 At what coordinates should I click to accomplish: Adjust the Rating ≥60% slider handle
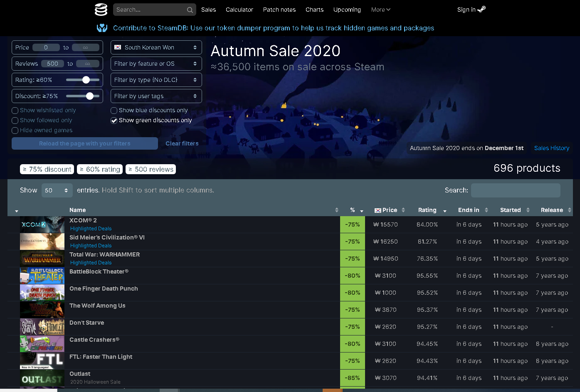[86, 80]
